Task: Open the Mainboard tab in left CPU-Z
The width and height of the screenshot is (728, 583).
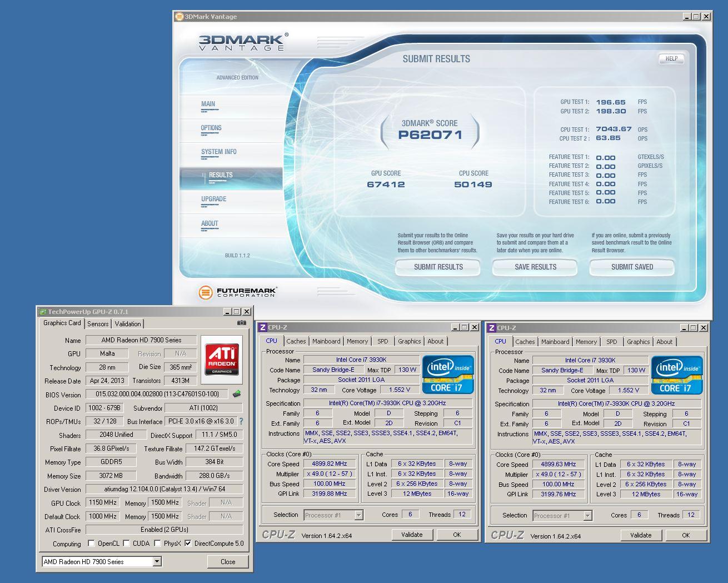Action: pyautogui.click(x=326, y=341)
